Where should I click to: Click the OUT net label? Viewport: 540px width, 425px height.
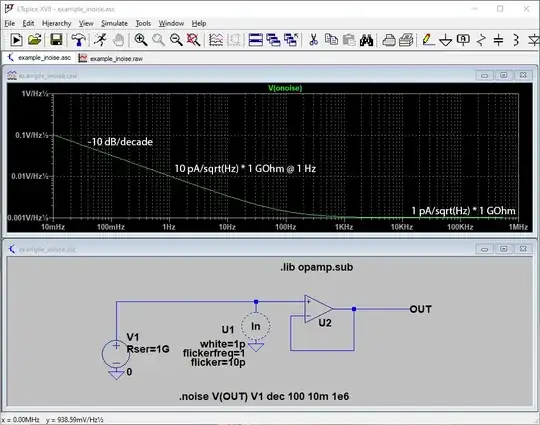tap(420, 309)
